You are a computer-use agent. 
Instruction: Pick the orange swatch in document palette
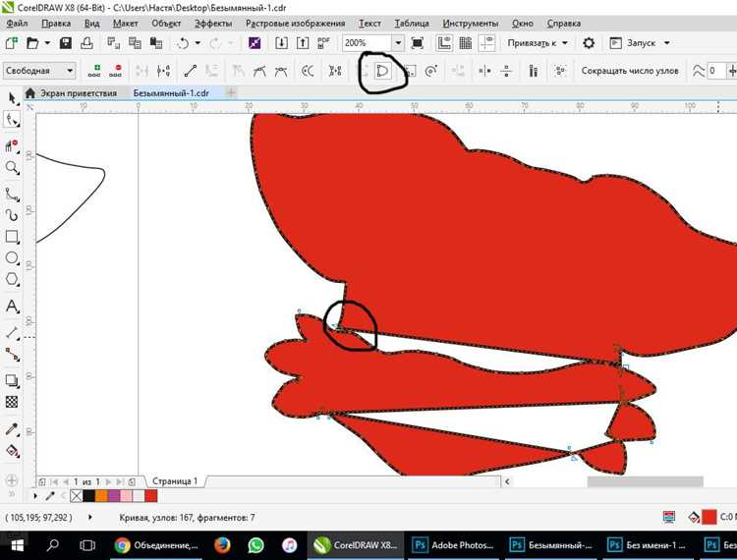pyautogui.click(x=101, y=495)
